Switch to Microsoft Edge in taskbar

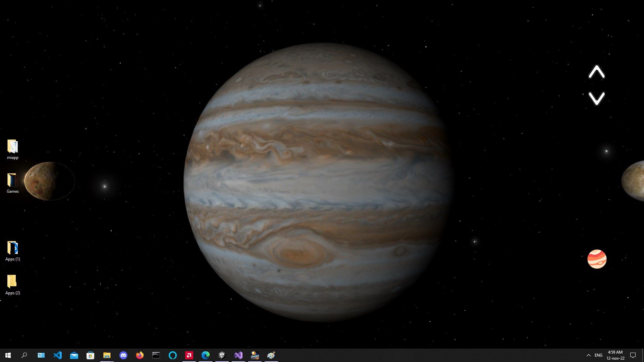click(x=205, y=355)
